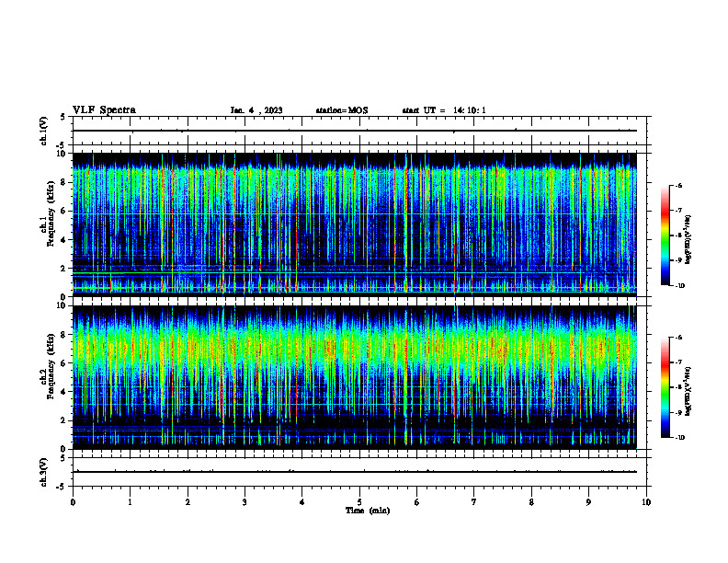Click the ch.2 PSD color bar
The height and width of the screenshot is (563, 728).
665,387
